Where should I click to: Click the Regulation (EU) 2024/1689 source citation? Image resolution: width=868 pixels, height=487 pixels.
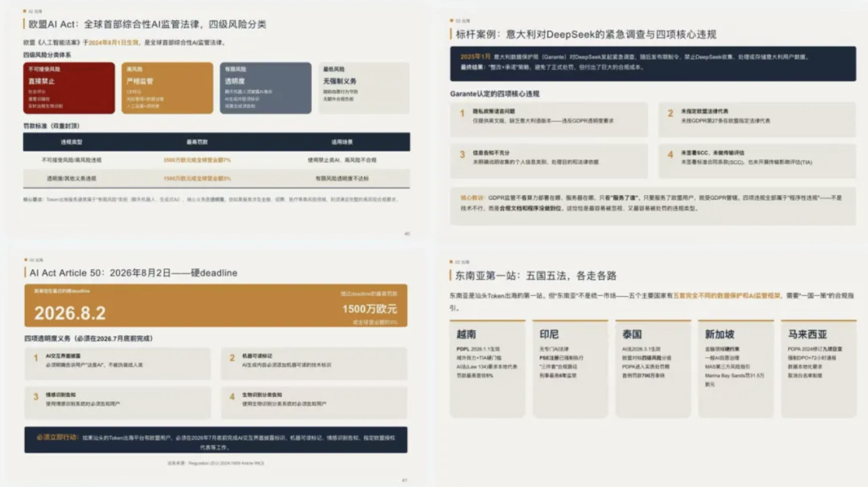tap(215, 463)
